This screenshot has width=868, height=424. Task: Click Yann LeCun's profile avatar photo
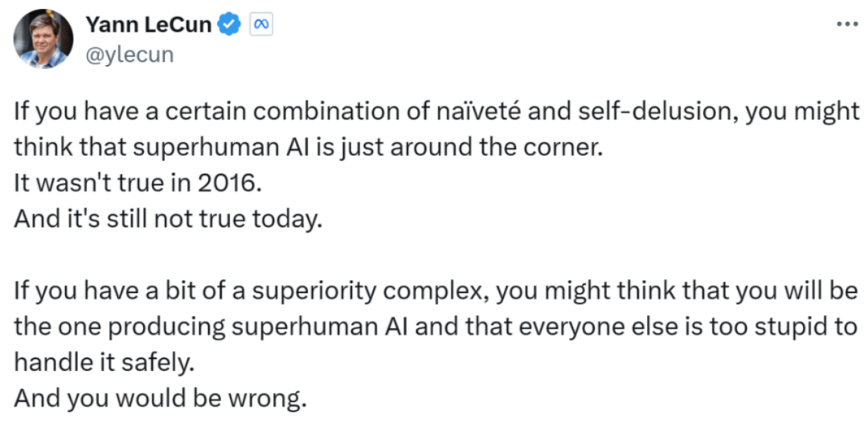pyautogui.click(x=43, y=39)
